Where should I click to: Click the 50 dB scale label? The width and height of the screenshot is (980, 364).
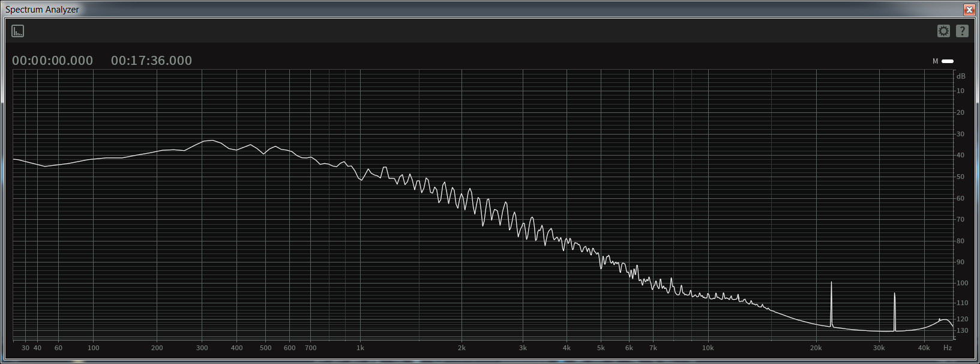coord(960,177)
